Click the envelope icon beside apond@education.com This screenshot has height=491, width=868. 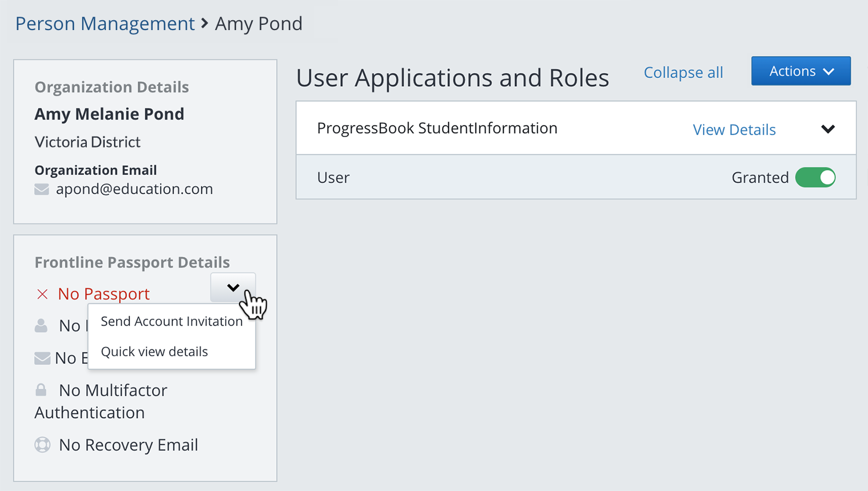[42, 189]
